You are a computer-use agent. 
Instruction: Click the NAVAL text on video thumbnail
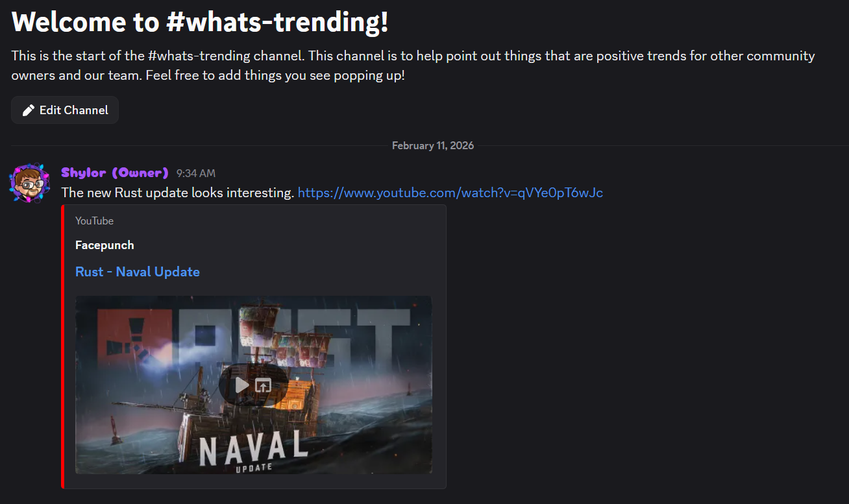[253, 447]
